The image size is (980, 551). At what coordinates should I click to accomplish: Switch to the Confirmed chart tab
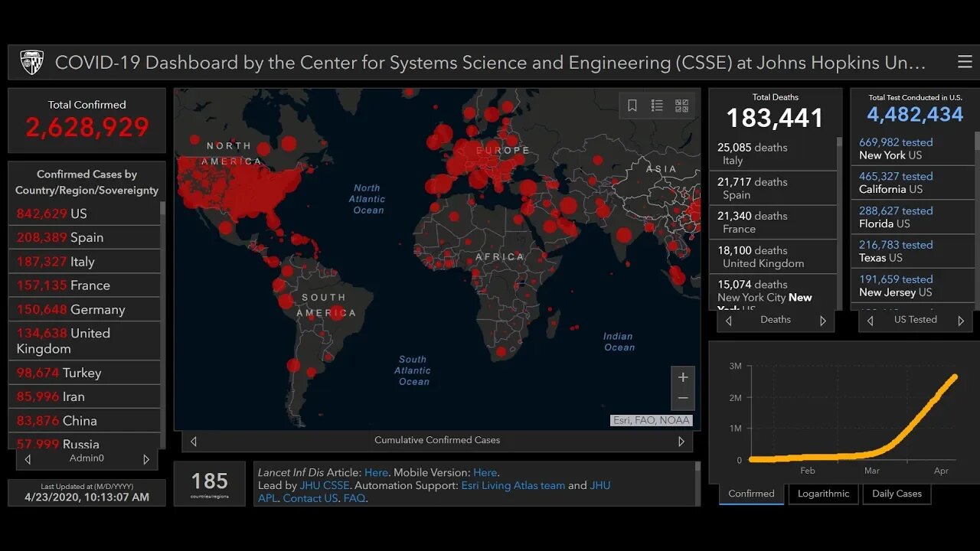pyautogui.click(x=751, y=494)
